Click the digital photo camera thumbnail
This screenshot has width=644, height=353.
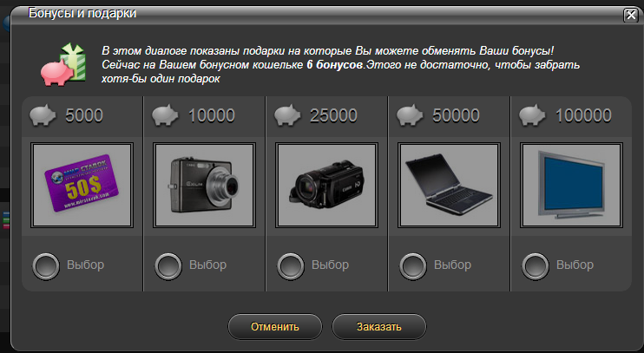(205, 185)
